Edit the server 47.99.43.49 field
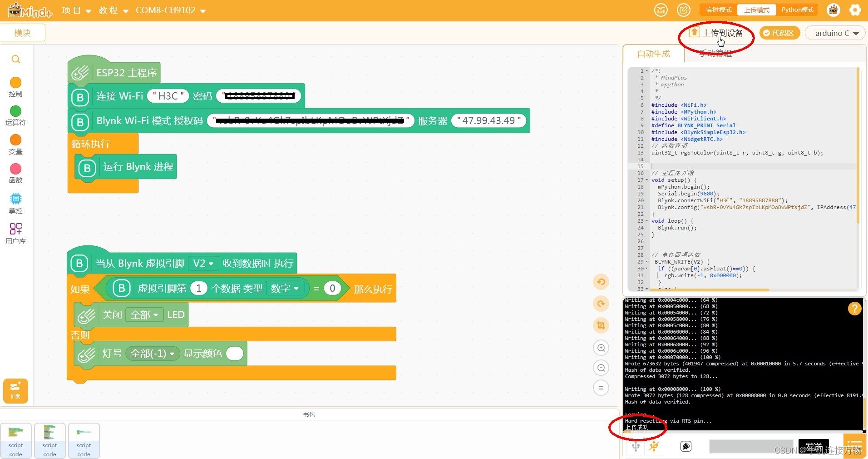 [x=489, y=120]
